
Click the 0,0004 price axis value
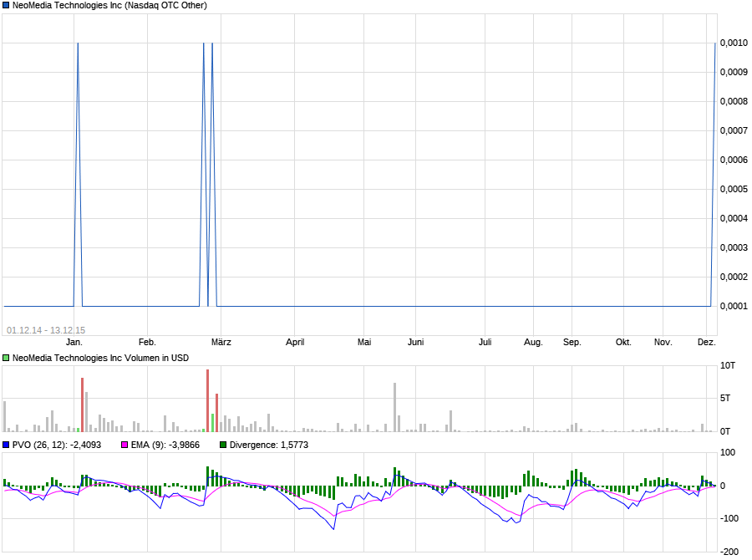pyautogui.click(x=734, y=219)
